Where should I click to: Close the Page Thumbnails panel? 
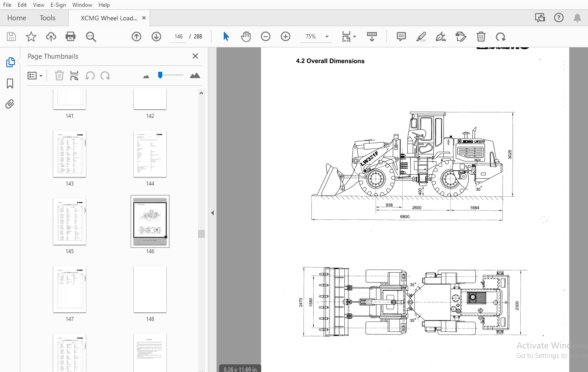point(195,56)
